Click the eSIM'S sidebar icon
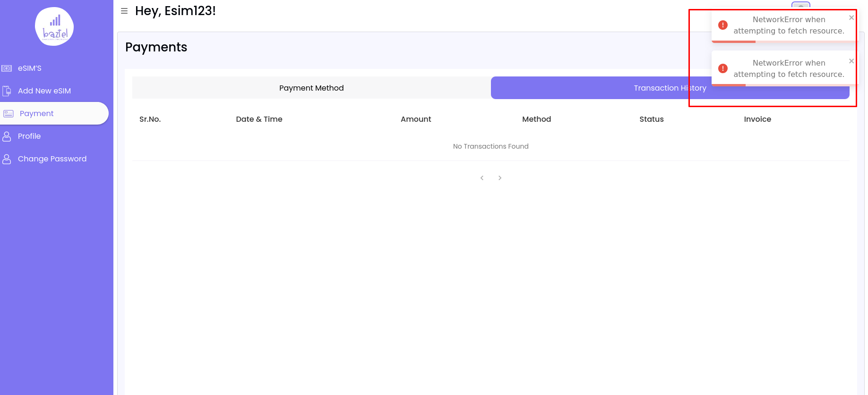The width and height of the screenshot is (868, 395). [x=7, y=68]
